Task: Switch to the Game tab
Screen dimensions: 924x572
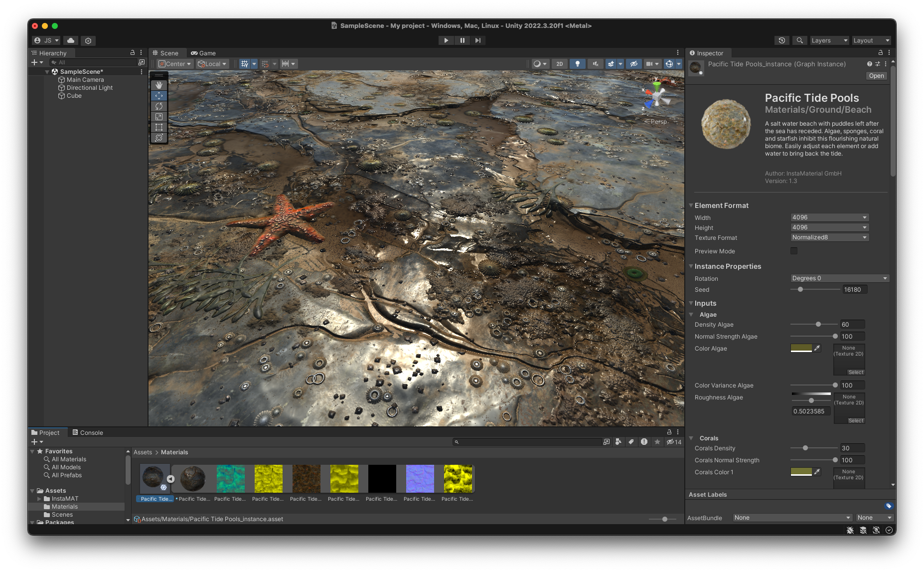Action: point(203,53)
